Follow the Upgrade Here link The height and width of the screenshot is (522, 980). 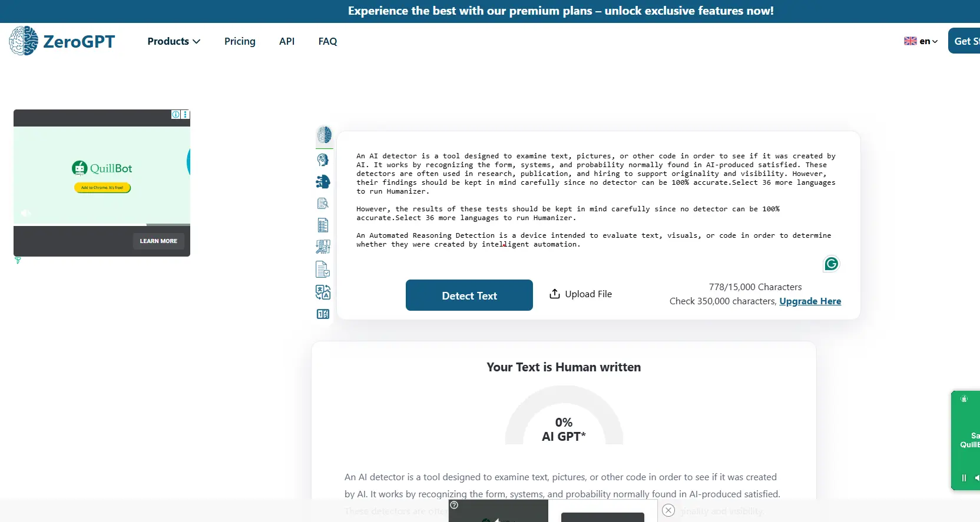pos(810,301)
